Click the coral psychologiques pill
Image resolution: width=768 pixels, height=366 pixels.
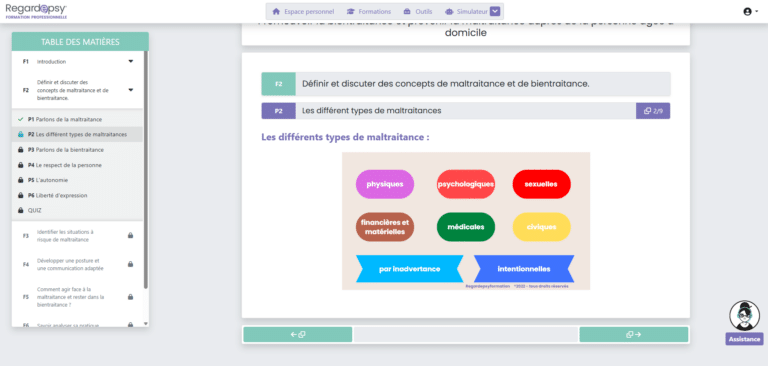point(466,184)
